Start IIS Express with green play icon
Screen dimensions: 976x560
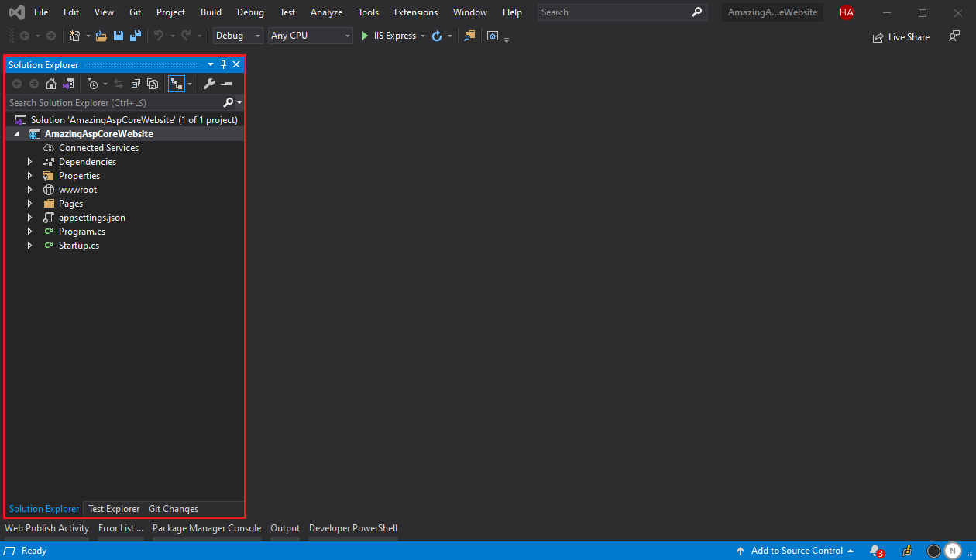point(365,36)
